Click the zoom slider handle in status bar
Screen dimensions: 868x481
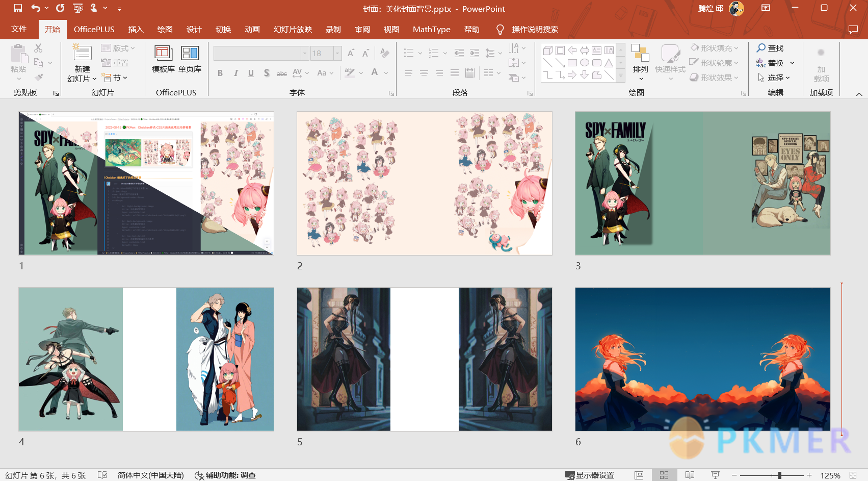[x=779, y=475]
